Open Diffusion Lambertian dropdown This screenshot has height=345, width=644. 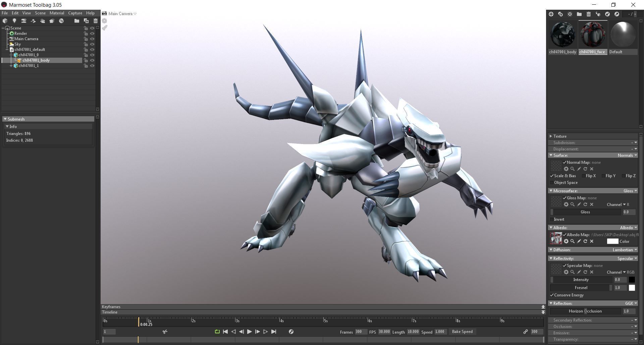pos(625,250)
